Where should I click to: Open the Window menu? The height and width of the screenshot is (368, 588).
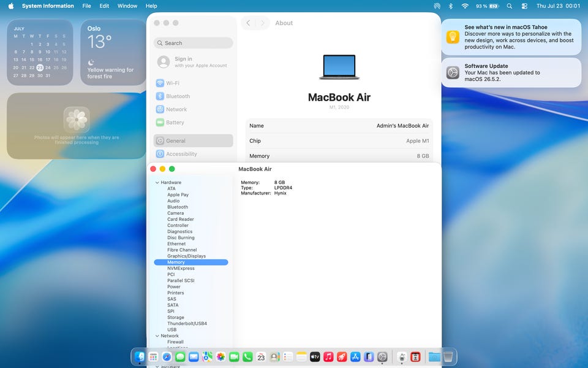(x=127, y=6)
